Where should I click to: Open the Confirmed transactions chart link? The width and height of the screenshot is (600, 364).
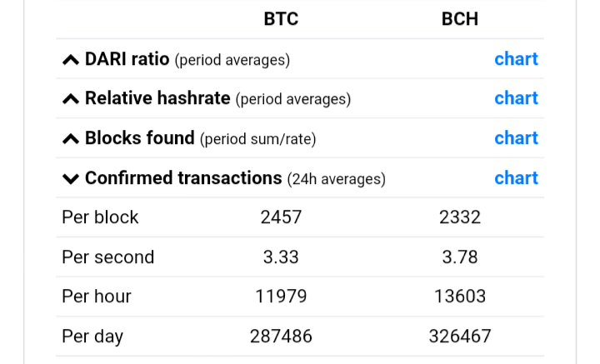click(x=516, y=177)
